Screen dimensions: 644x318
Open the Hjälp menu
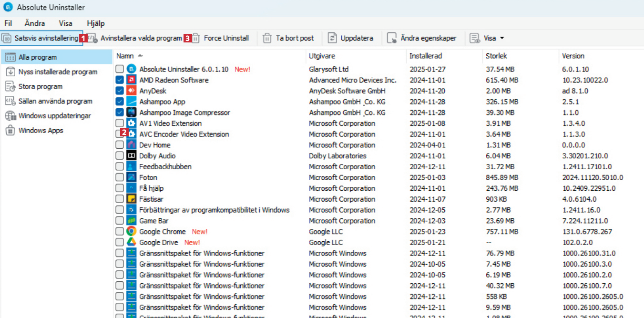95,23
